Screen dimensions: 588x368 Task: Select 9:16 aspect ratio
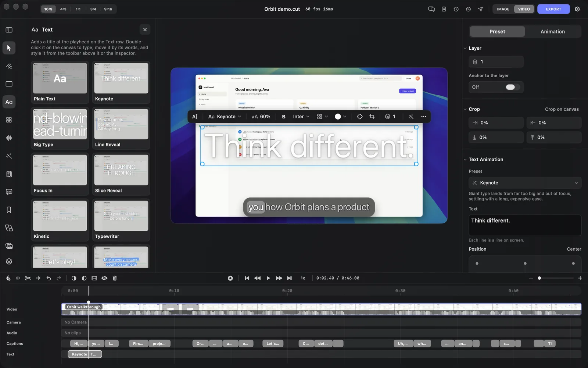[108, 9]
